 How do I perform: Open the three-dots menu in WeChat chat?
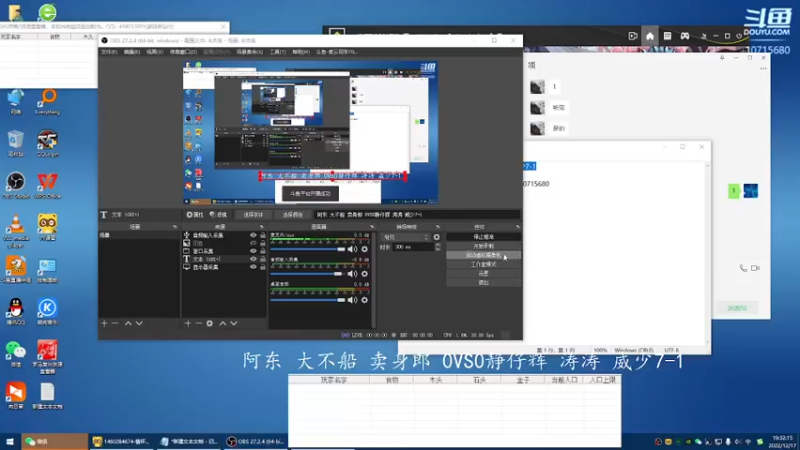pyautogui.click(x=763, y=68)
